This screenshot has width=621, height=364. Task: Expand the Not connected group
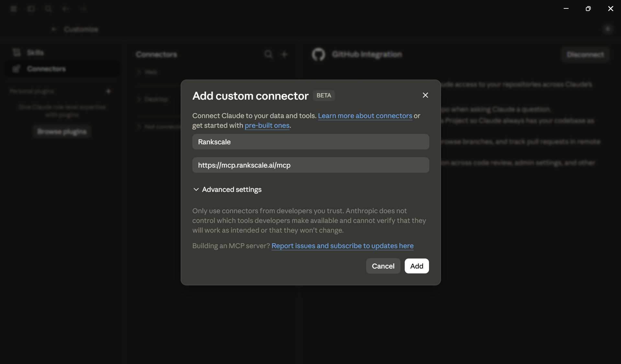(159, 127)
